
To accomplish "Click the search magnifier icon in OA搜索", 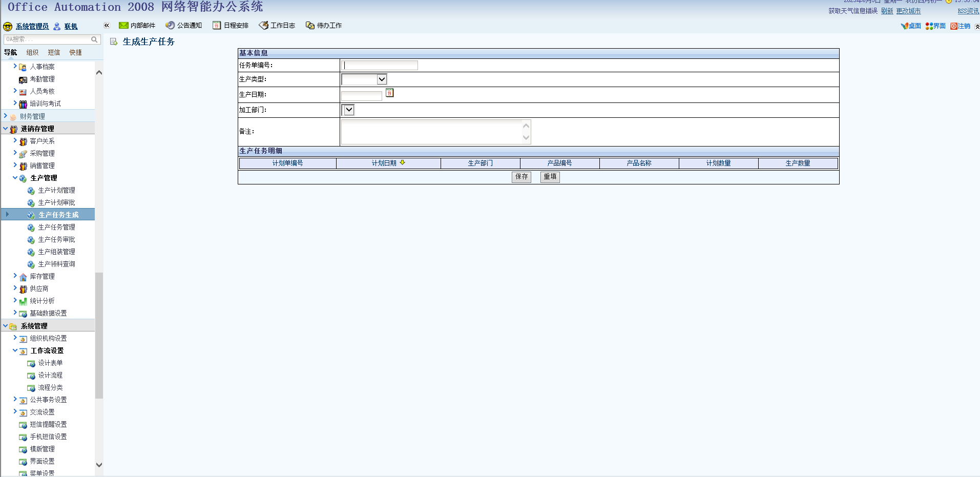I will tap(94, 39).
